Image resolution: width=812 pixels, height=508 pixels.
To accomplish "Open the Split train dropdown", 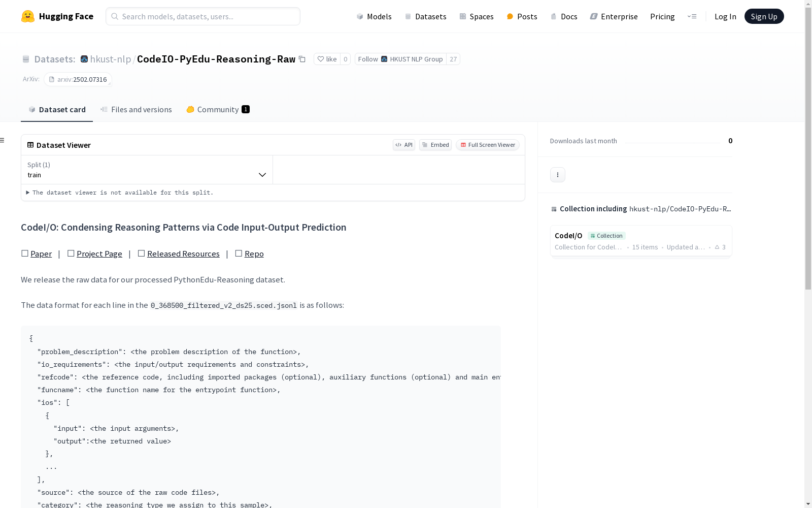I will point(147,170).
